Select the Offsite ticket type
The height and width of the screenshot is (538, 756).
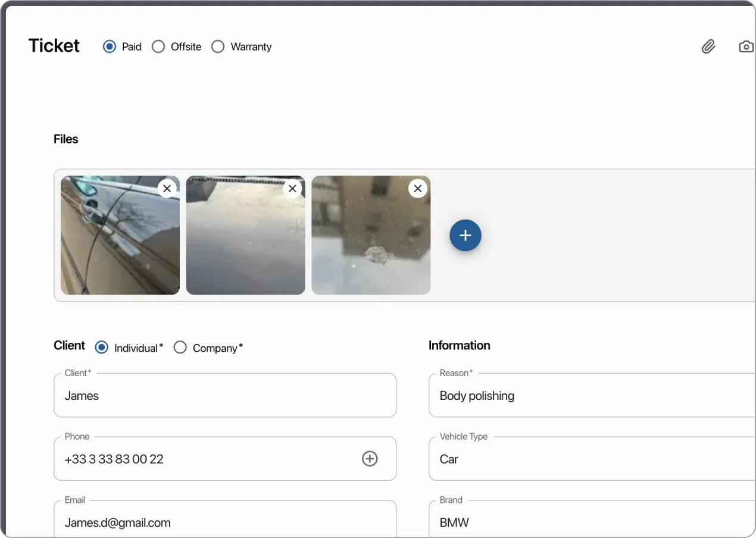(x=158, y=46)
